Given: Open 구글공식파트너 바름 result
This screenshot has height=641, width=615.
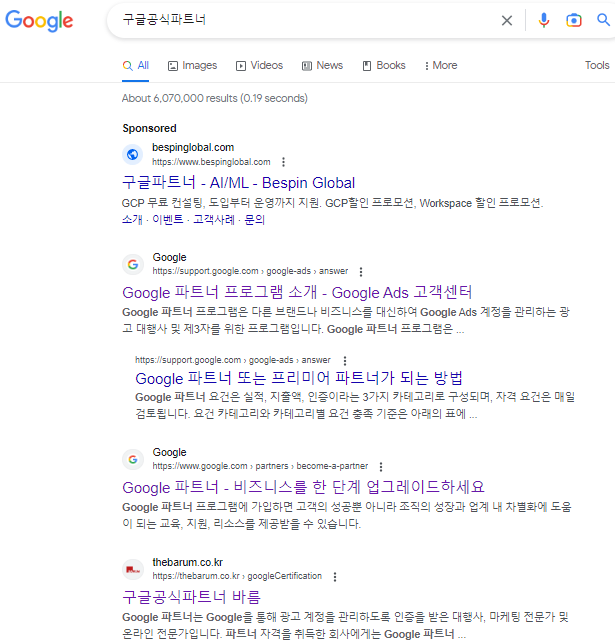Looking at the screenshot, I should click(x=191, y=597).
